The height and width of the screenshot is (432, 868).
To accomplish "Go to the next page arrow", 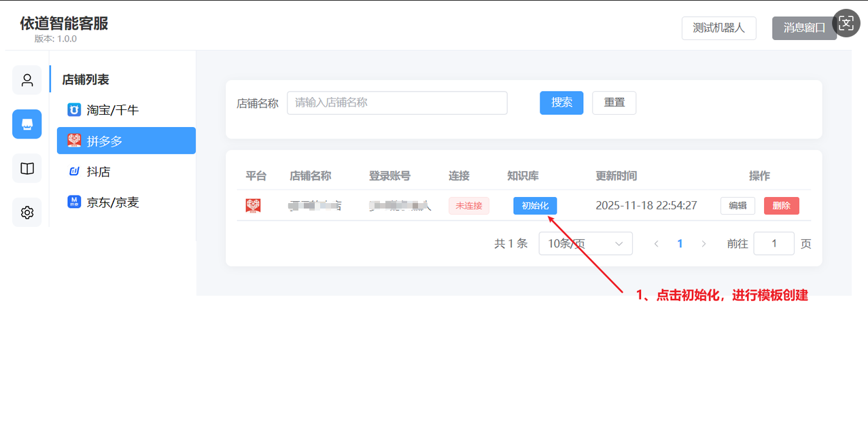I will 704,244.
